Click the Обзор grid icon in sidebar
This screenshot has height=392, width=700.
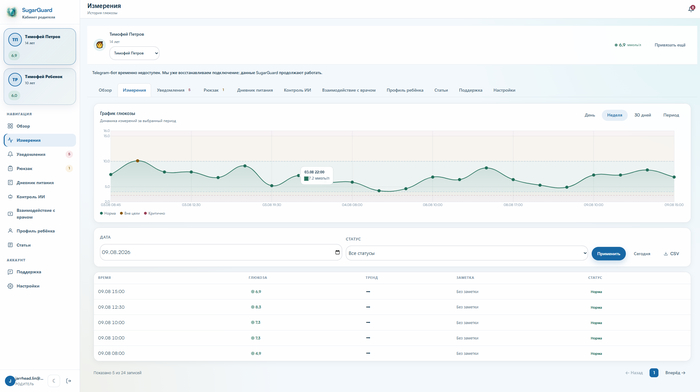[10, 126]
